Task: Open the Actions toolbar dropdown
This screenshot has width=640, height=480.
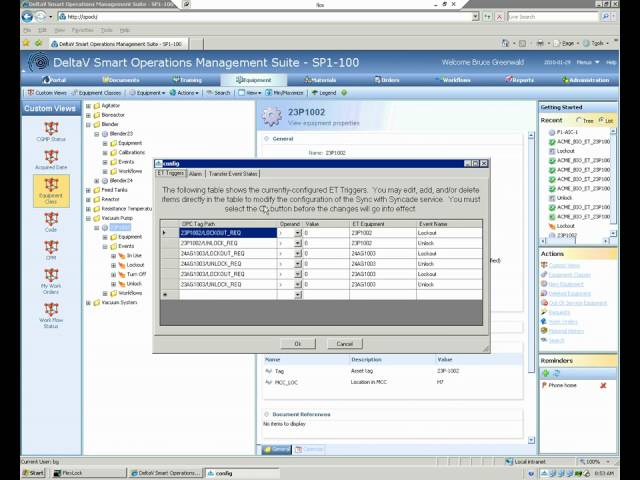Action: tap(184, 93)
